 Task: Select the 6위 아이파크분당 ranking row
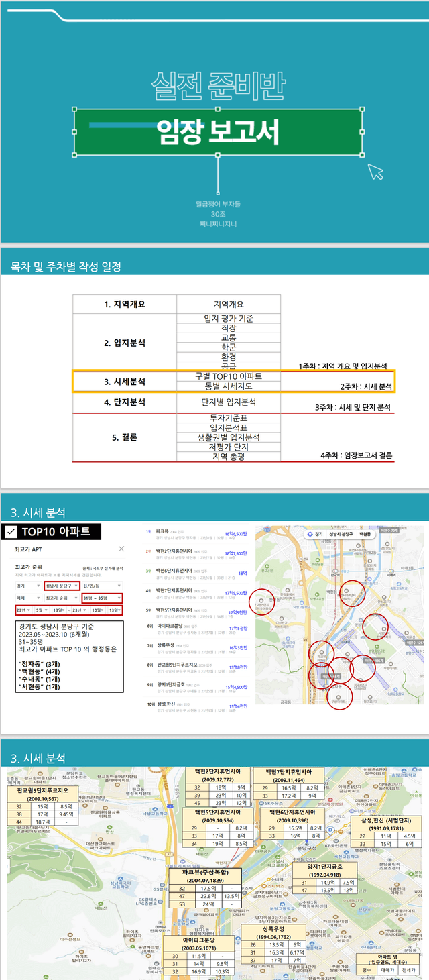pyautogui.click(x=197, y=628)
